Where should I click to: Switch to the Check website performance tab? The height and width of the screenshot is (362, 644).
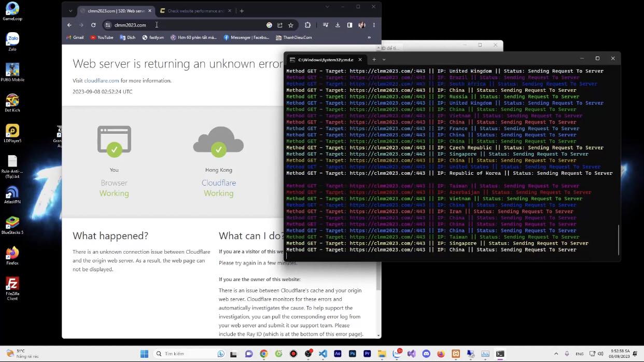(197, 10)
